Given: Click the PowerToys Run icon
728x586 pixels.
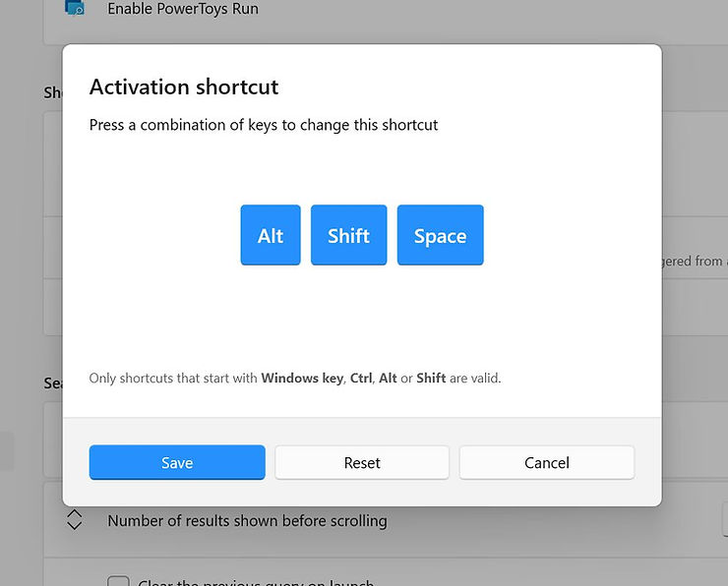Looking at the screenshot, I should 75,8.
